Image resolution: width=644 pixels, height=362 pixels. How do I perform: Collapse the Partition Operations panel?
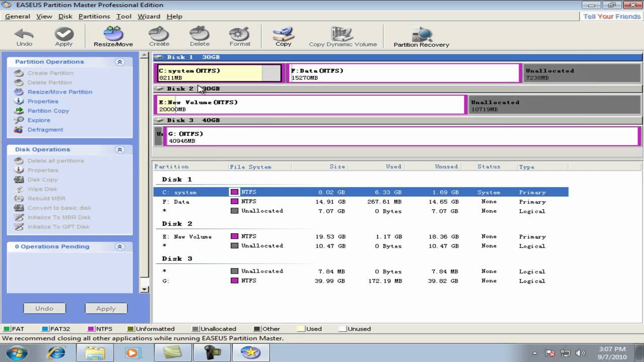[x=120, y=62]
